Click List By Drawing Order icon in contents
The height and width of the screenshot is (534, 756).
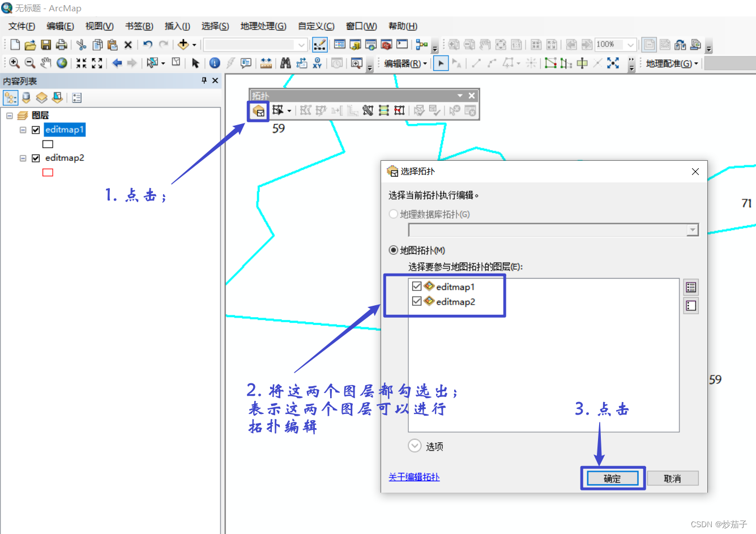(11, 98)
